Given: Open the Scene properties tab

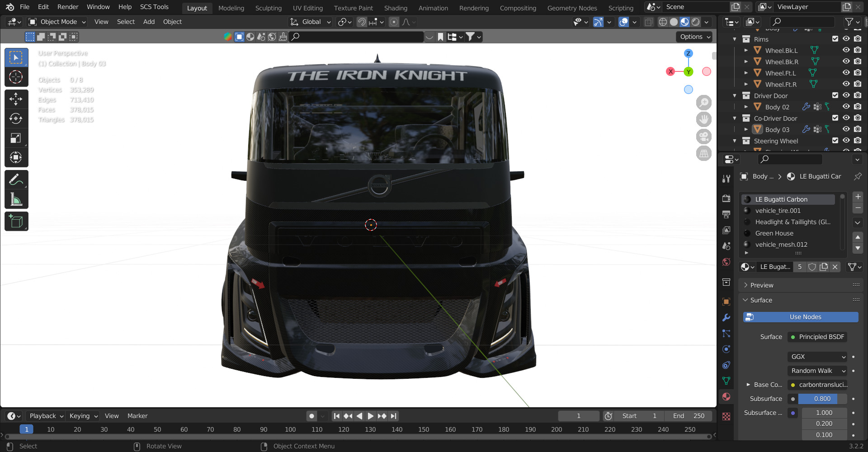Looking at the screenshot, I should (x=726, y=246).
